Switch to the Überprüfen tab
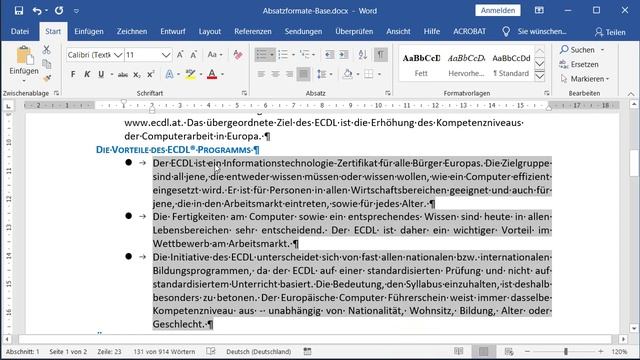Screen dimensions: 640x360 (354, 31)
